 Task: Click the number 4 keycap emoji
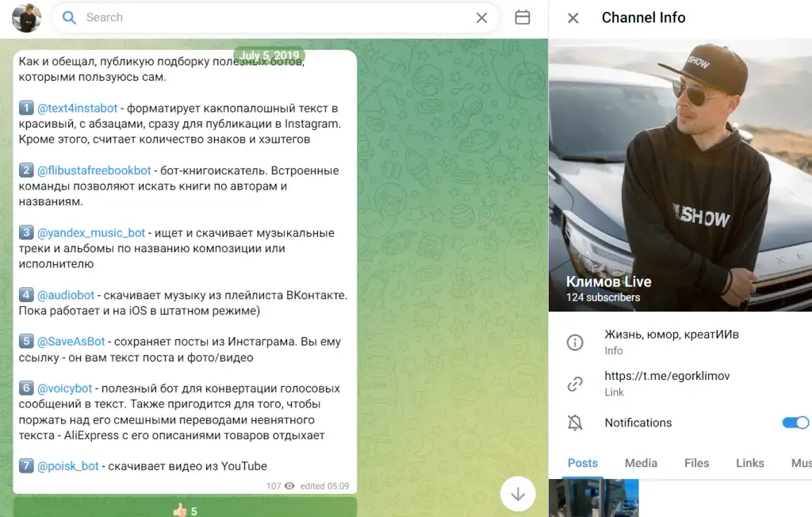click(26, 295)
